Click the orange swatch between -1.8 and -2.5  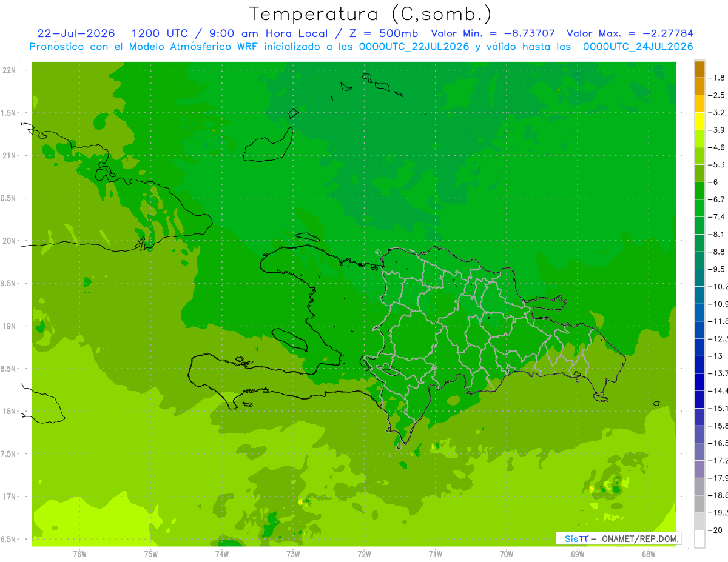pyautogui.click(x=699, y=87)
